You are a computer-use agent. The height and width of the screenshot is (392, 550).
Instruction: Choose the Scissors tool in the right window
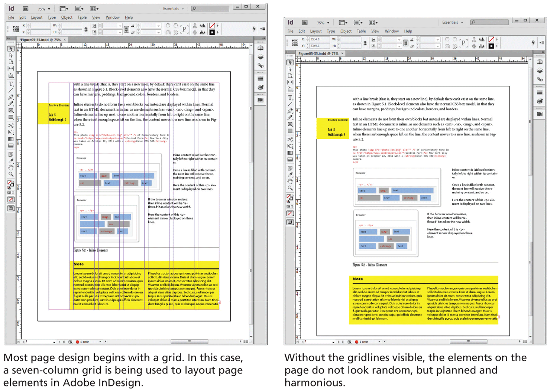290,139
